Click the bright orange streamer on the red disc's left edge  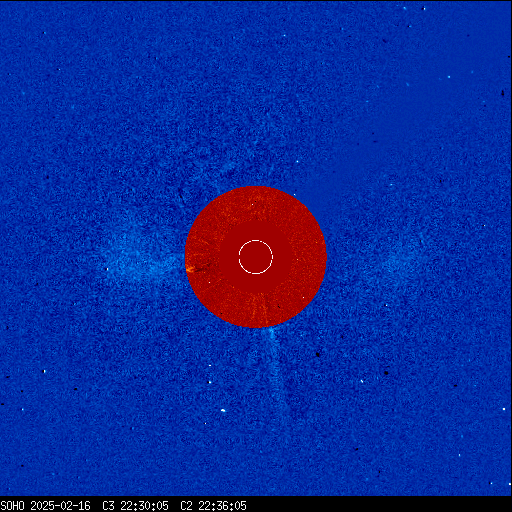pos(191,269)
